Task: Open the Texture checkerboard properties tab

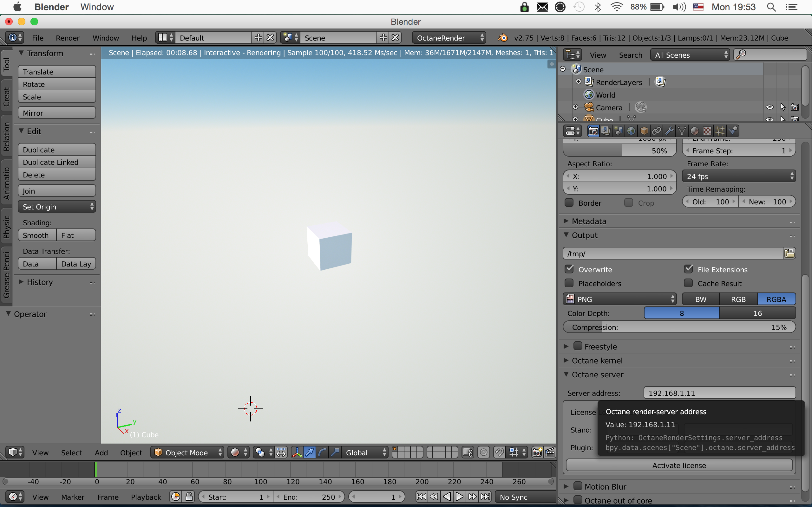Action: pos(707,131)
